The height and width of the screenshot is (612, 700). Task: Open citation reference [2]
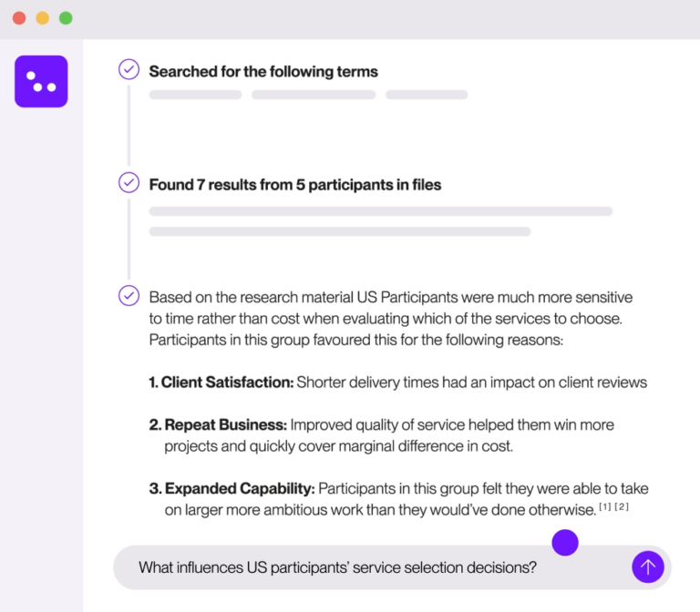pos(622,506)
